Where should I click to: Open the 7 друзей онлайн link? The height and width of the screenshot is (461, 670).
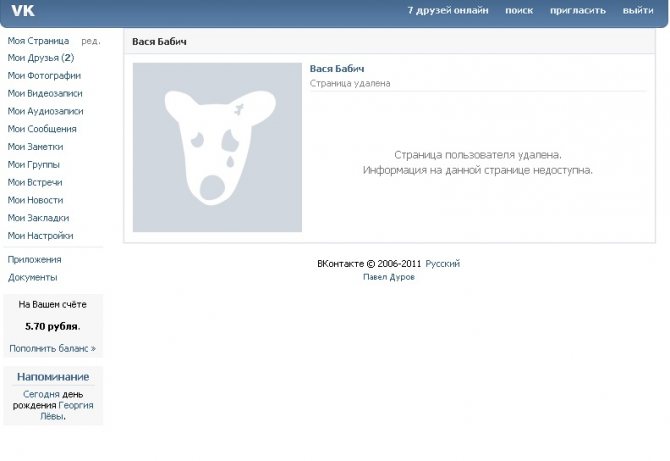click(x=448, y=10)
